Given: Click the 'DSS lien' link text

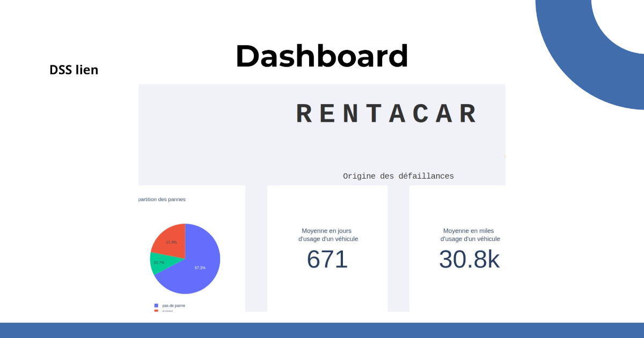Looking at the screenshot, I should 74,70.
